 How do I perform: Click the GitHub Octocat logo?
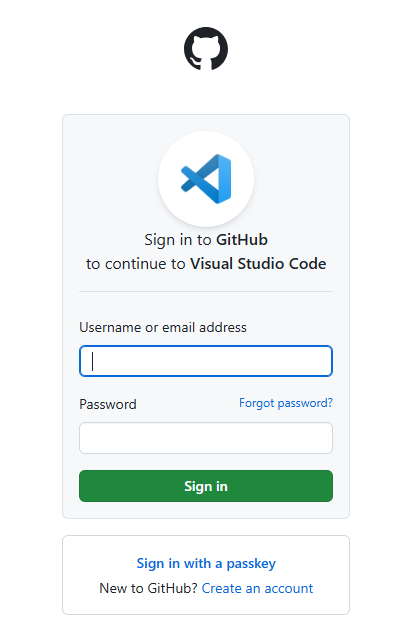pyautogui.click(x=206, y=48)
